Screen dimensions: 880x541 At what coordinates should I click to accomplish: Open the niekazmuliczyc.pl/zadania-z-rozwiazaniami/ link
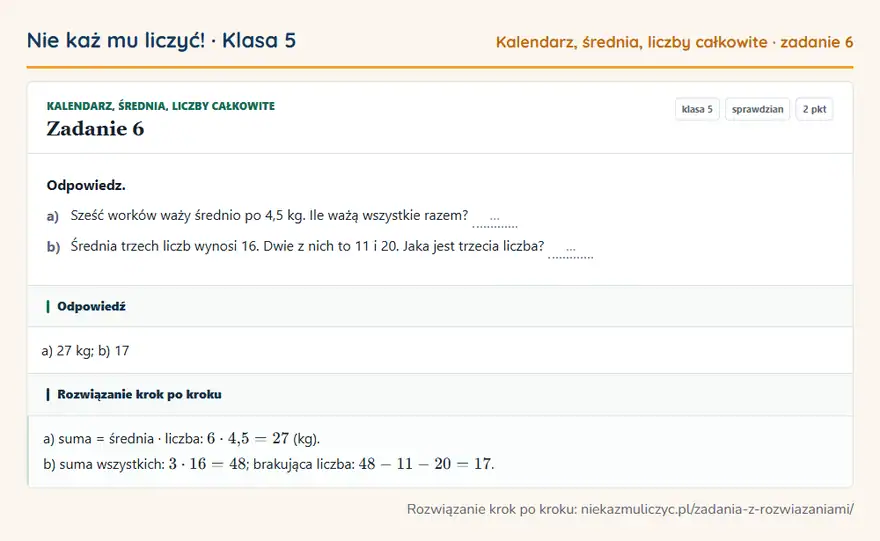[717, 509]
